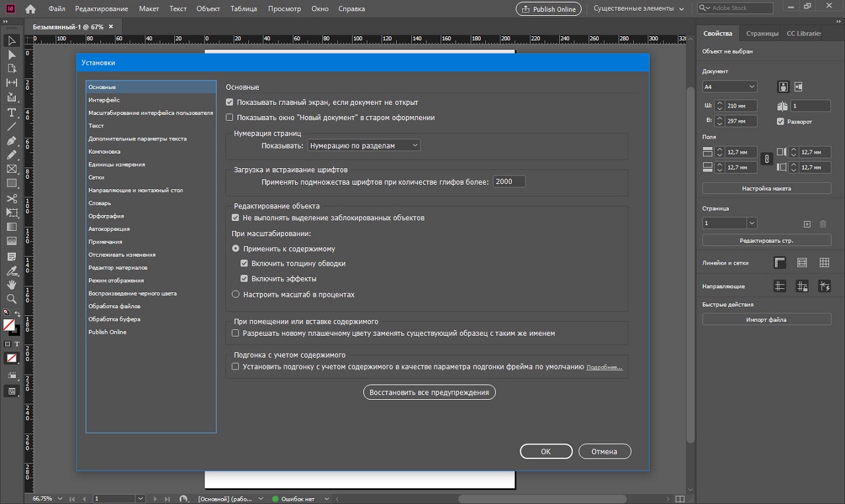Enable 'Включить толщину обводки' checkbox
845x504 pixels.
point(244,263)
